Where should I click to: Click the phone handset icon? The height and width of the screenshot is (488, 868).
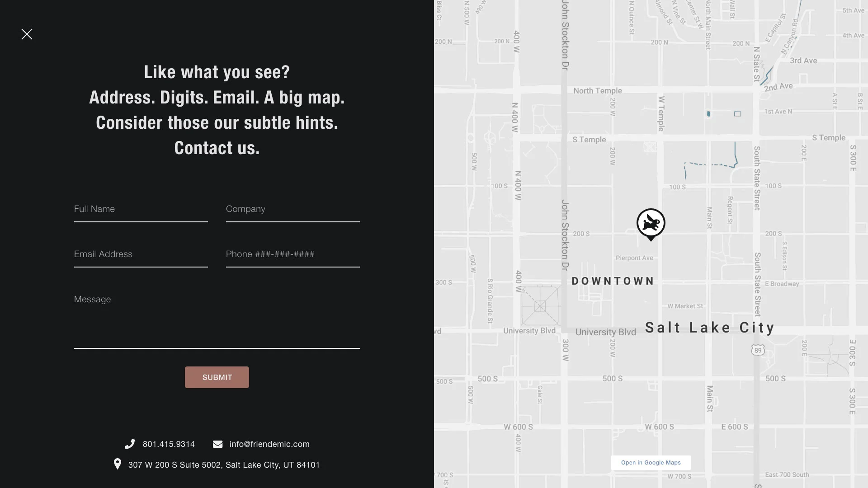130,444
